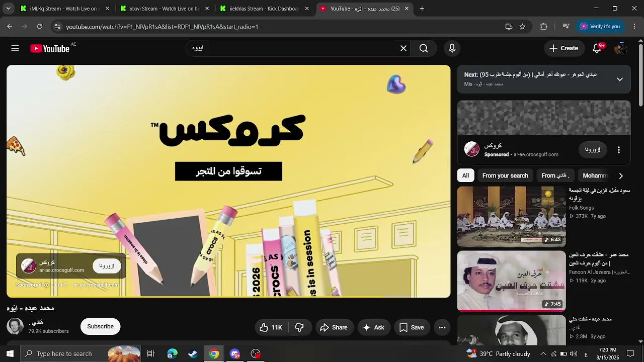Open the weather widget showing 39°C
The height and width of the screenshot is (362, 644).
[499, 353]
